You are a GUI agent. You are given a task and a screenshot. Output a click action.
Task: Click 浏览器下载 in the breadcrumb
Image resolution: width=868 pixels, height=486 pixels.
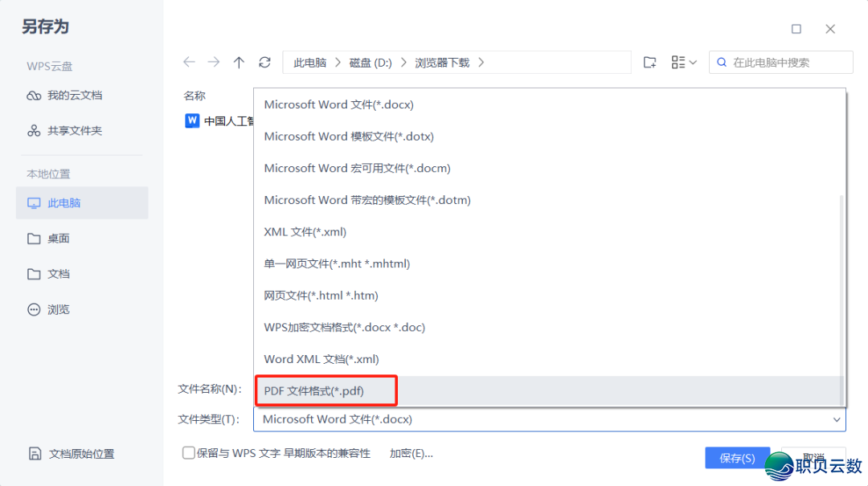[442, 63]
